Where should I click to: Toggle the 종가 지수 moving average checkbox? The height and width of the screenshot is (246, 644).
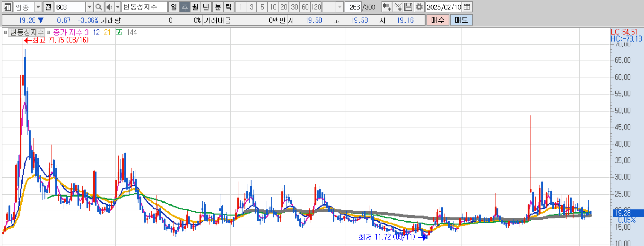pos(49,32)
